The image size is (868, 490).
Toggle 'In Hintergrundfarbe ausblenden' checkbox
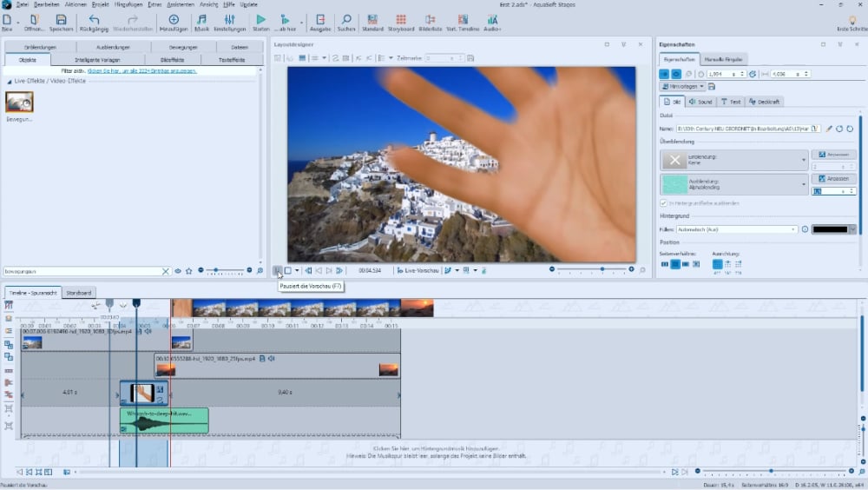pyautogui.click(x=664, y=202)
